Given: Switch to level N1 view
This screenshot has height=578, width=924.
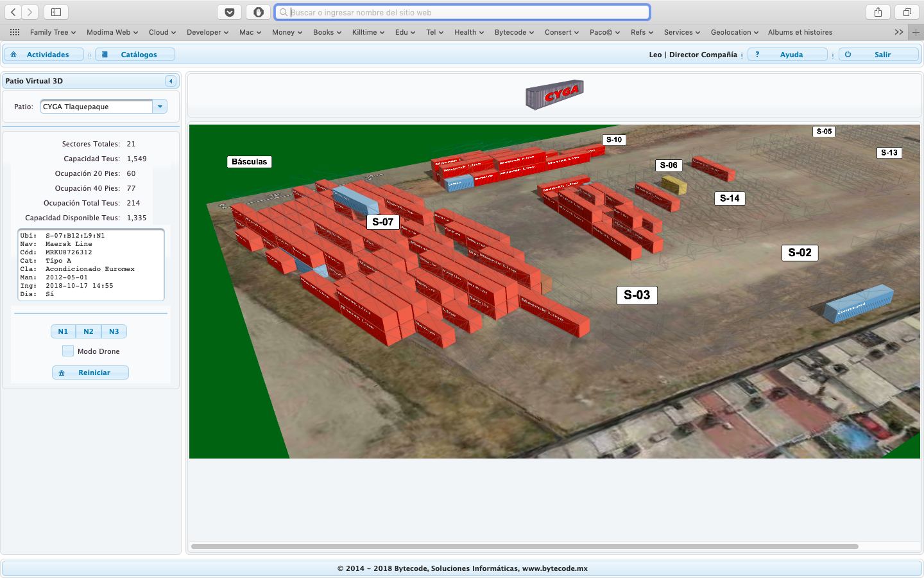Looking at the screenshot, I should click(x=63, y=331).
